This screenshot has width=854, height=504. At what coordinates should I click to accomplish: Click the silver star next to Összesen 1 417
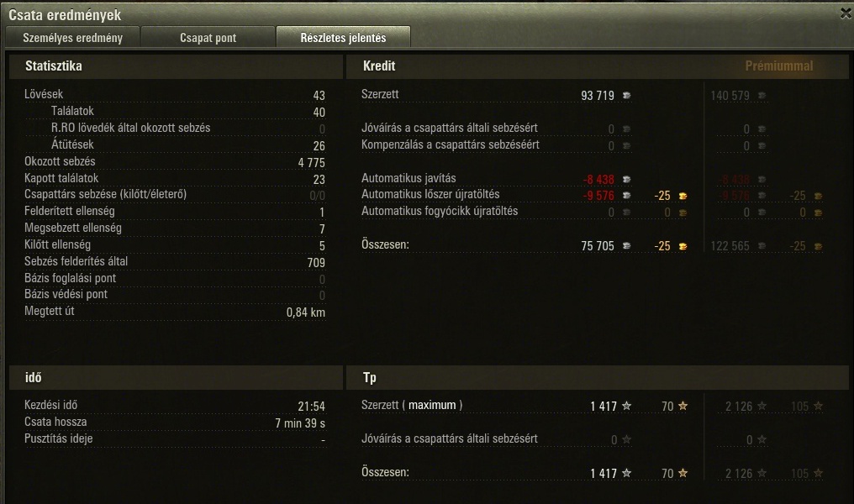(x=626, y=473)
